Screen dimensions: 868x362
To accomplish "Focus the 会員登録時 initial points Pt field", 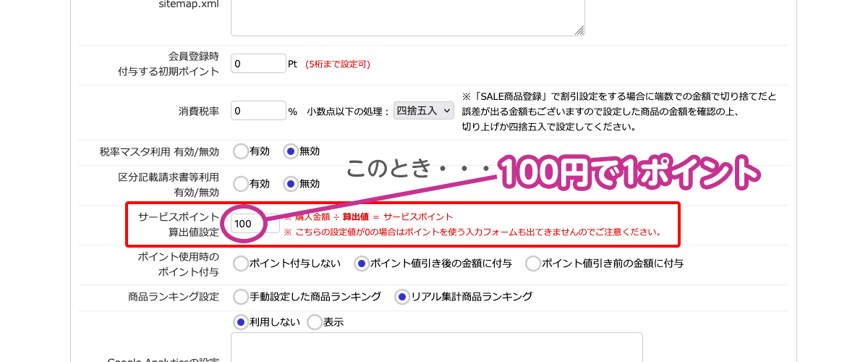I will 258,64.
